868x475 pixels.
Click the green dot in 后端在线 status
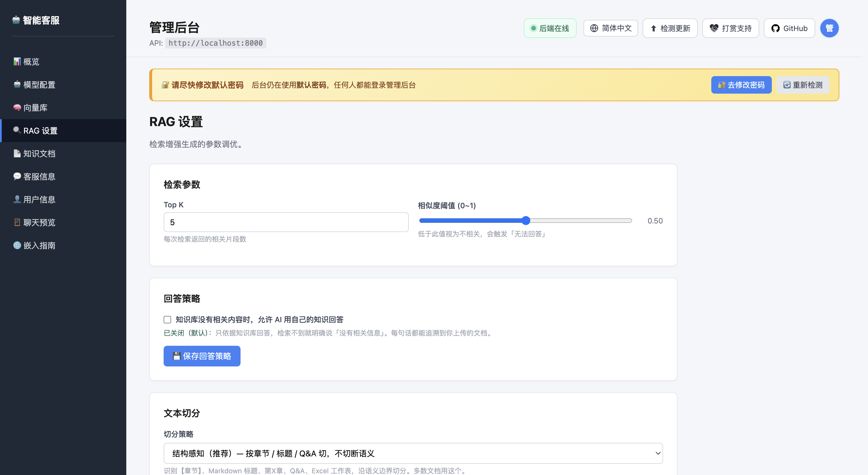533,28
